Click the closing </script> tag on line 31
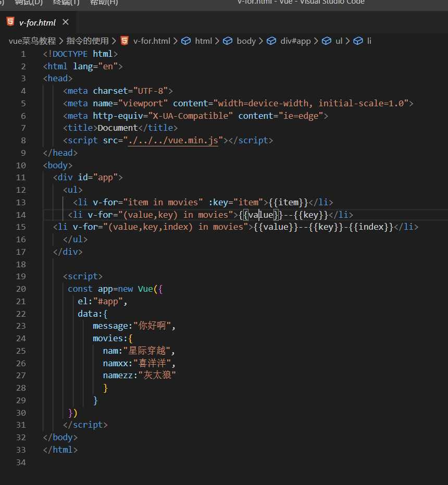Viewport: 448px width, 485px height. point(85,425)
